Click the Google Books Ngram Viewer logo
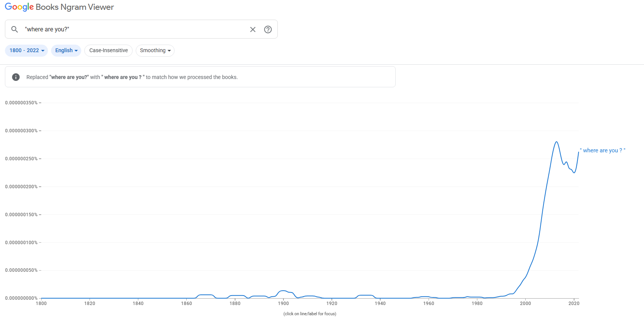This screenshot has height=319, width=644. (59, 7)
